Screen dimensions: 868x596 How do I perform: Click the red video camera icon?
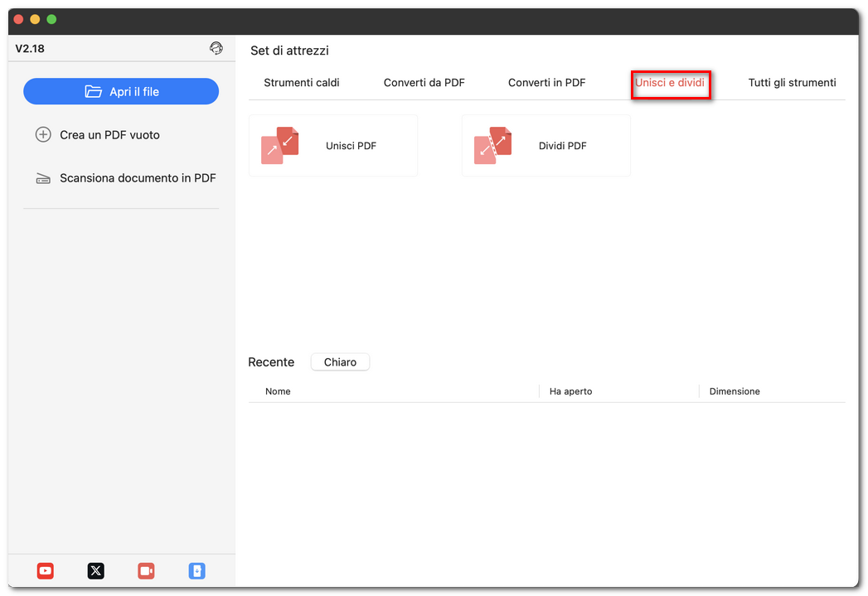tap(146, 570)
